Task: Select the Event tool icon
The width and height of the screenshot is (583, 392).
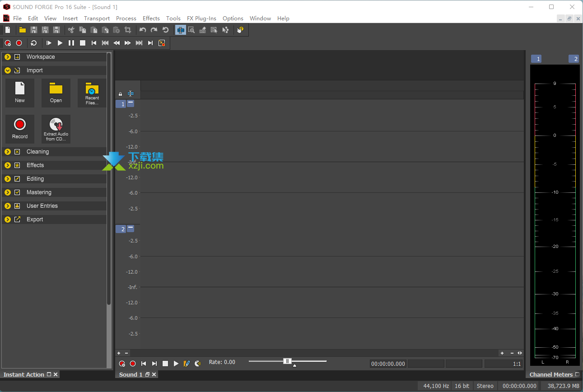Action: (214, 30)
